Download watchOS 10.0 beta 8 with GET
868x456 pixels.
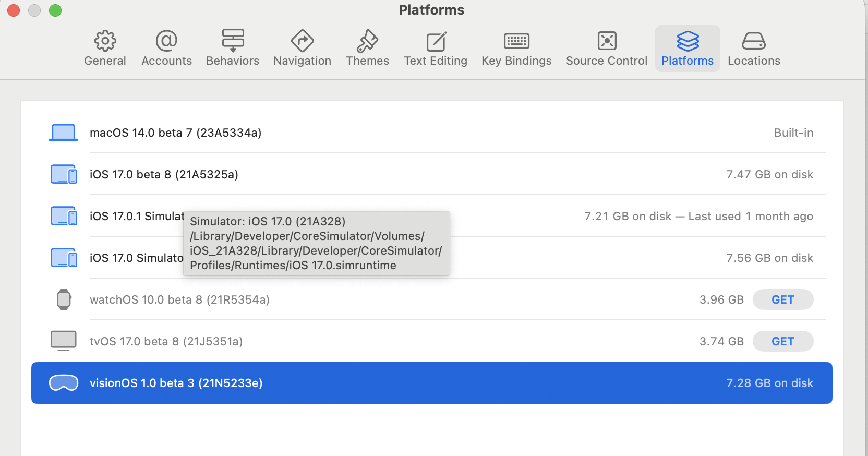(782, 299)
